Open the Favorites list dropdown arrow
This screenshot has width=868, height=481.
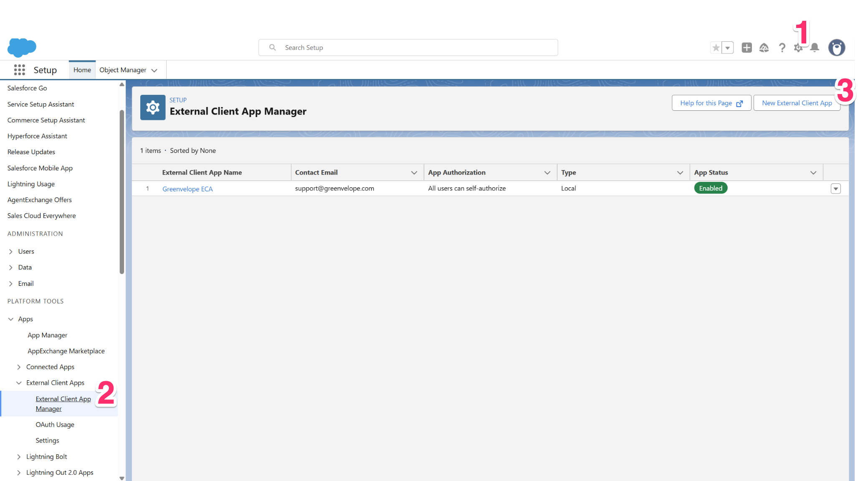tap(728, 48)
